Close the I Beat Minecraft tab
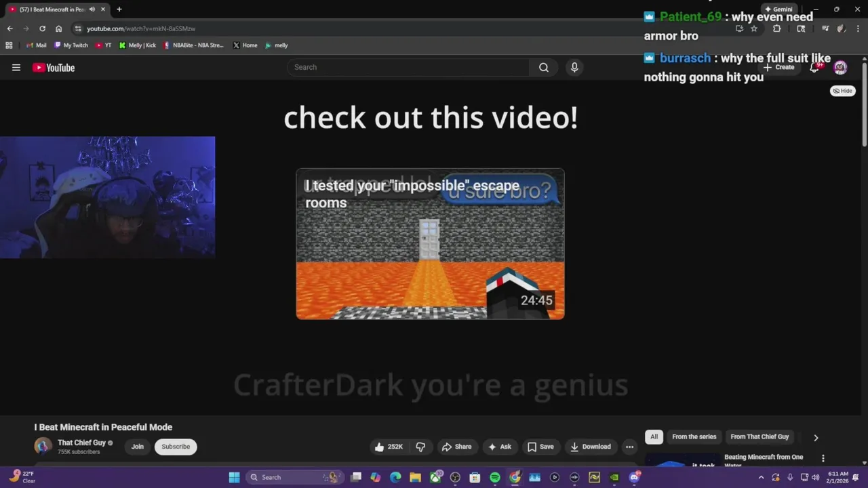The height and width of the screenshot is (488, 868). click(103, 9)
